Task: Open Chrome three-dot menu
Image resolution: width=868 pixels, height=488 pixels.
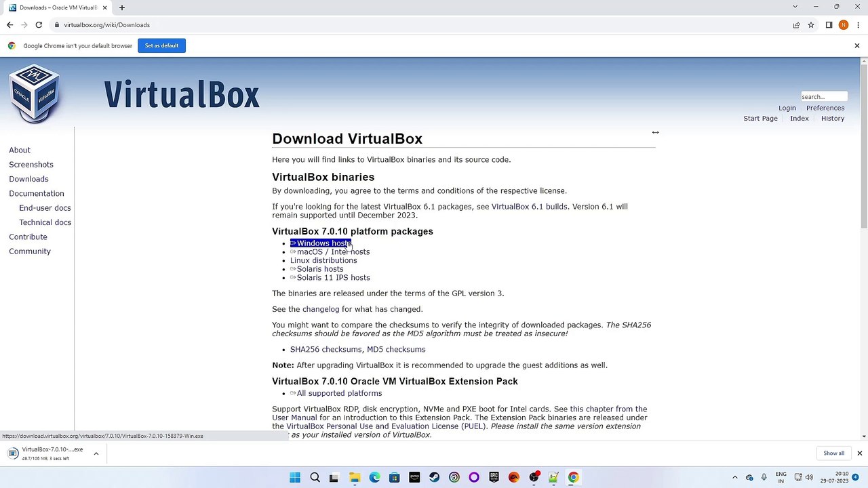Action: 858,25
